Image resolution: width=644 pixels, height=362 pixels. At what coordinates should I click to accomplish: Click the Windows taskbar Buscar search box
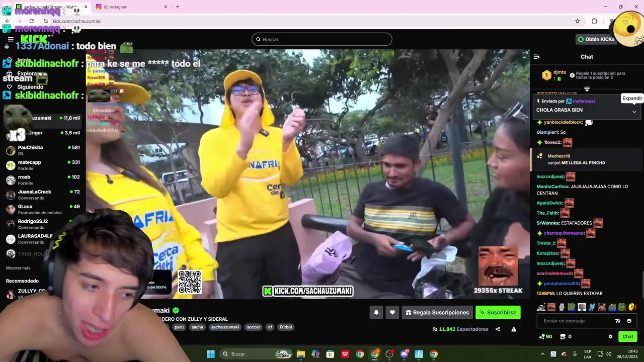coord(256,354)
